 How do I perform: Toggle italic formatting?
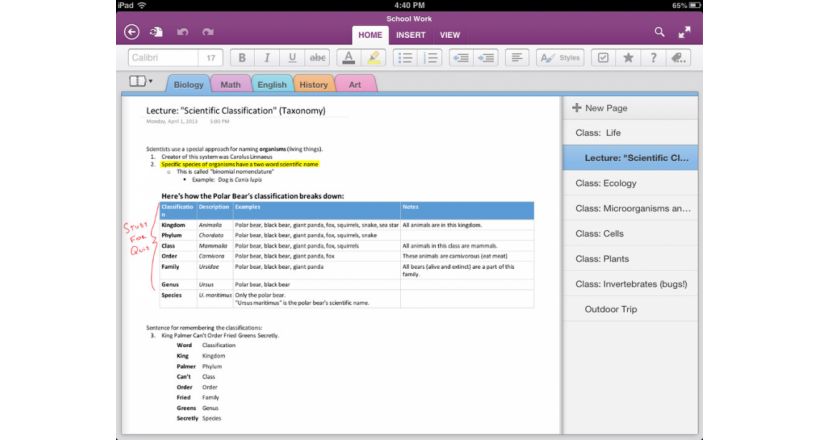coord(267,58)
